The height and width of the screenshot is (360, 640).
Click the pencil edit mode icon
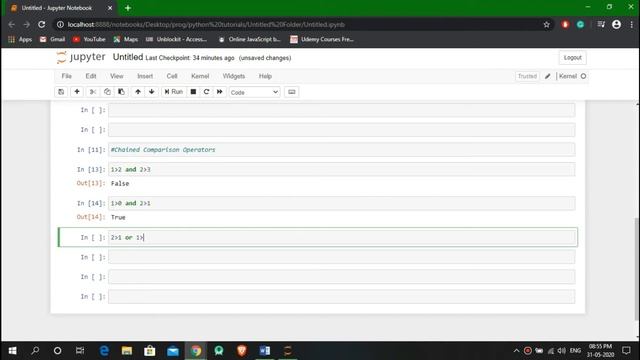tap(548, 76)
